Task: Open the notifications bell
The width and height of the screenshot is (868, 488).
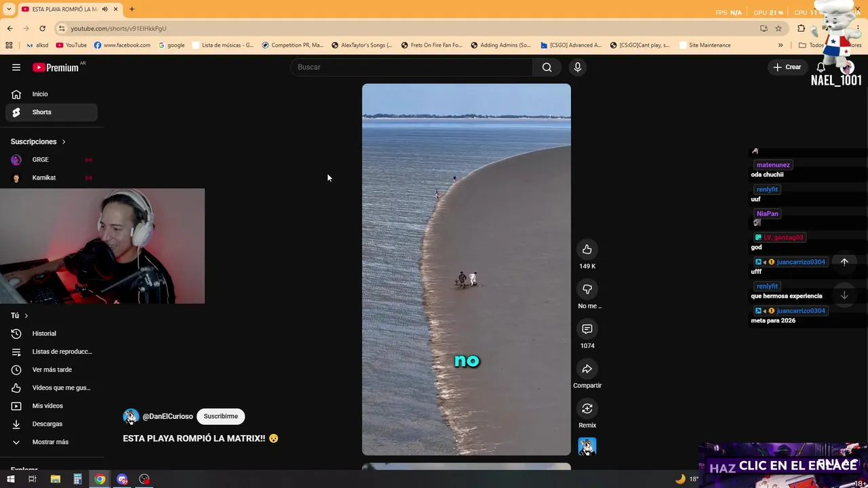Action: tap(821, 67)
